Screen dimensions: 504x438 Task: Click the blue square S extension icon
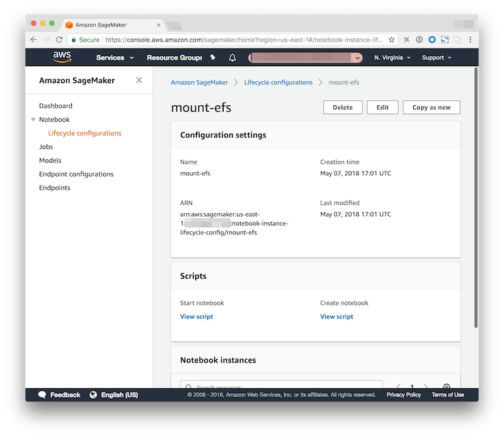coord(445,40)
